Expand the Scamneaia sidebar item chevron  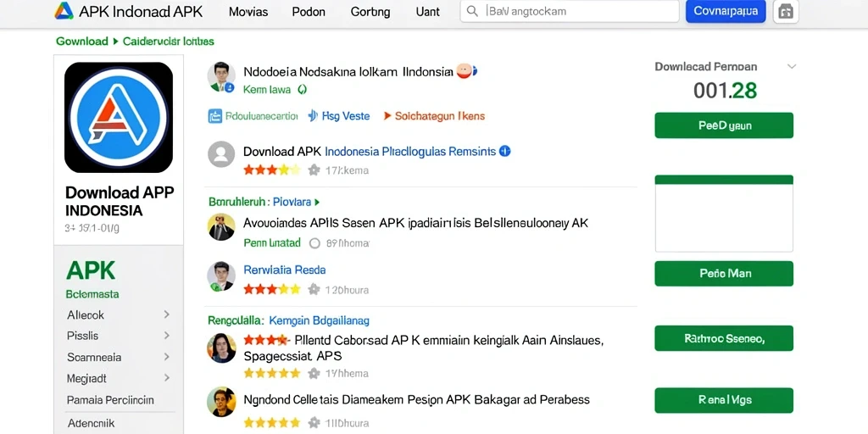pyautogui.click(x=166, y=357)
